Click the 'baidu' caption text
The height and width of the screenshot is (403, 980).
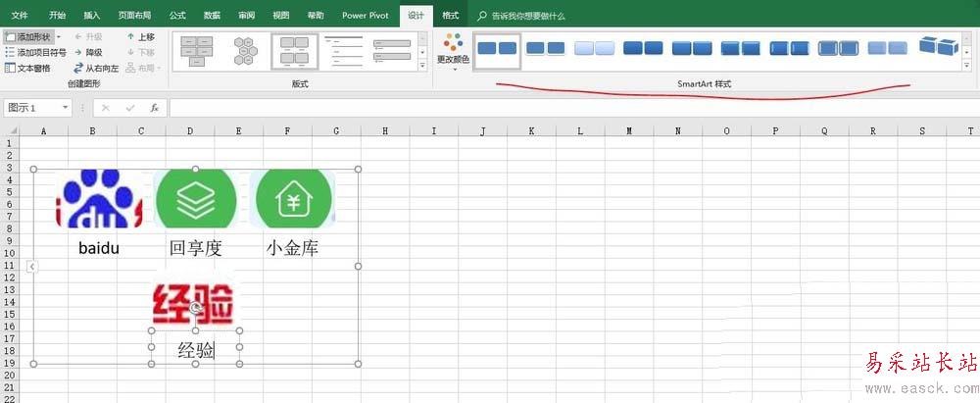(99, 248)
